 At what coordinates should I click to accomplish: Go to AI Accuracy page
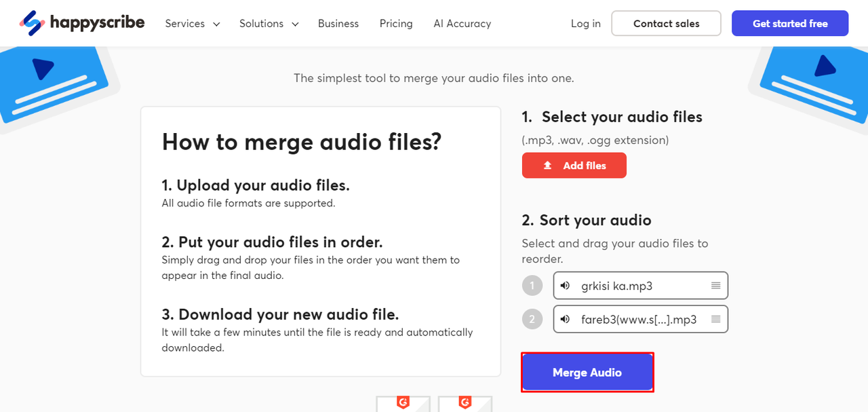462,23
